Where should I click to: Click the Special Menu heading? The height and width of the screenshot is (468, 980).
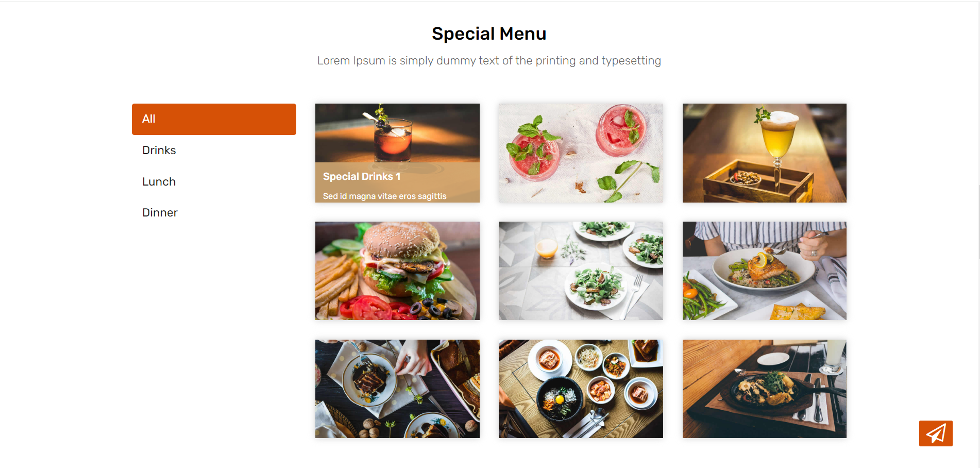[489, 34]
